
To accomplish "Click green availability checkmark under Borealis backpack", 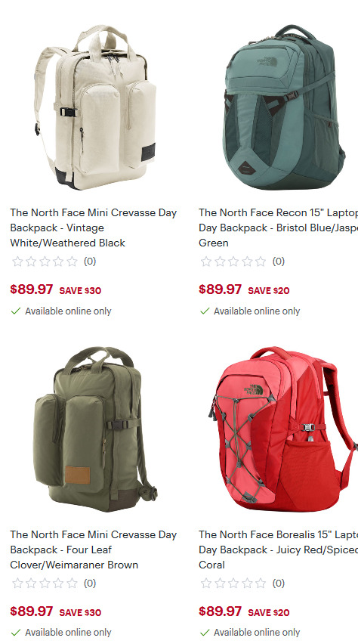I will 205,633.
